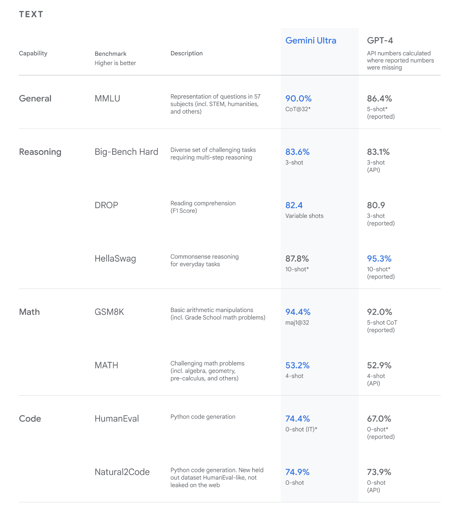Select the MMLU benchmark name

click(107, 99)
